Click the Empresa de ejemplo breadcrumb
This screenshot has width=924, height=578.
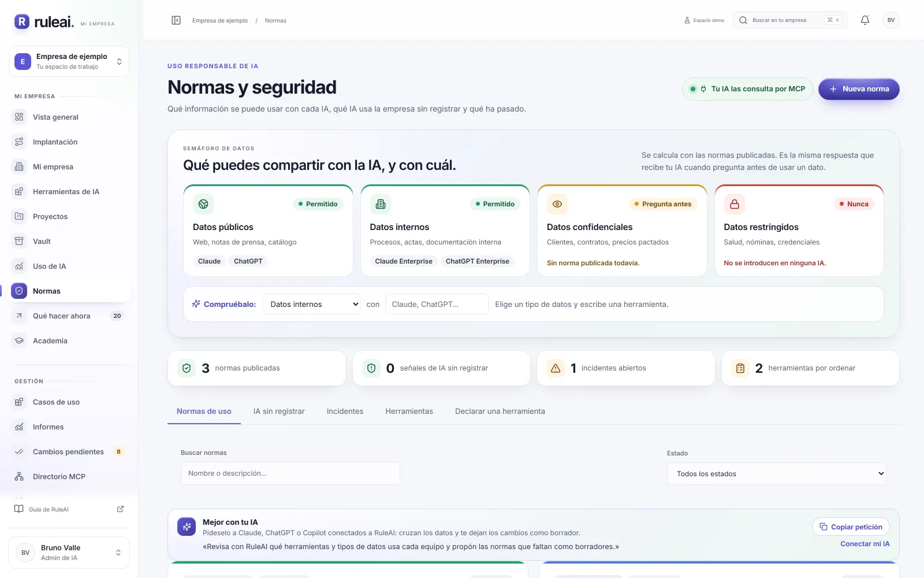(220, 20)
